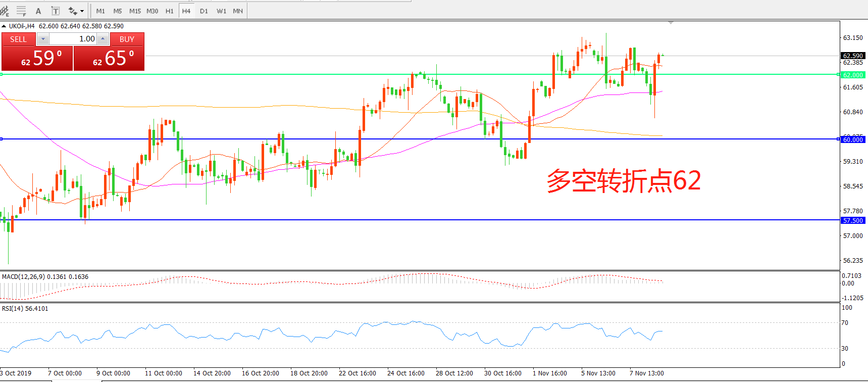Click the chart shift triangle marker

point(671,23)
